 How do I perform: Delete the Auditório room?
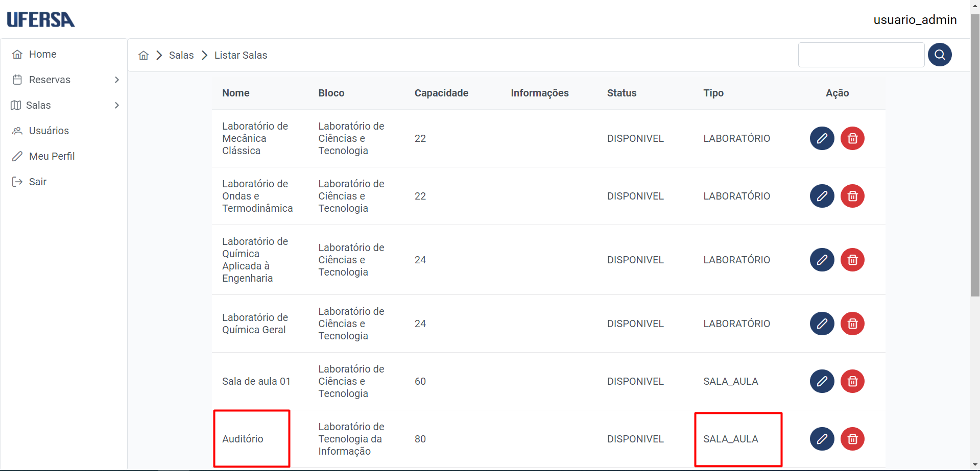pos(852,439)
